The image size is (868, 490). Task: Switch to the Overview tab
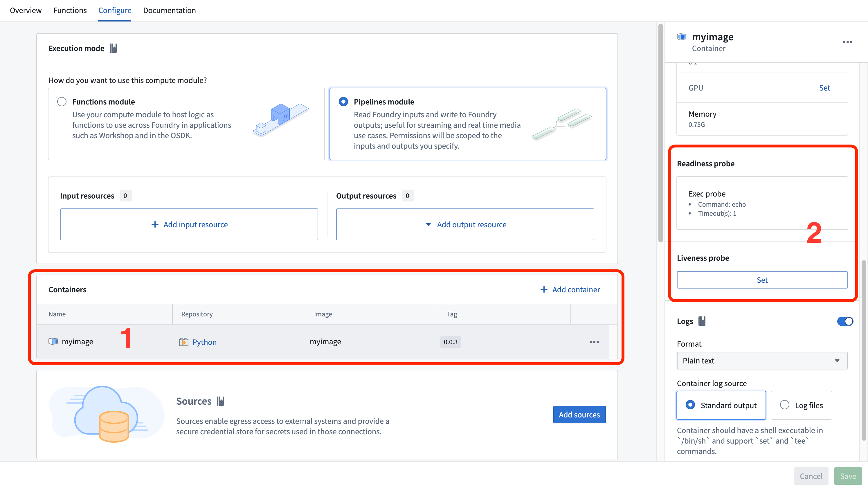point(25,10)
